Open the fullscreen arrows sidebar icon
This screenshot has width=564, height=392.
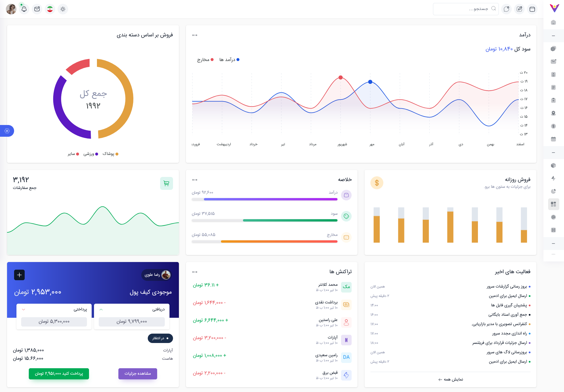coord(553,230)
